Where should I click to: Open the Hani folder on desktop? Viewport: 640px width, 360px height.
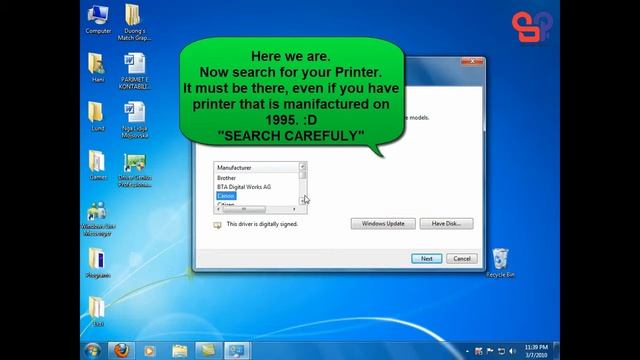[97, 68]
